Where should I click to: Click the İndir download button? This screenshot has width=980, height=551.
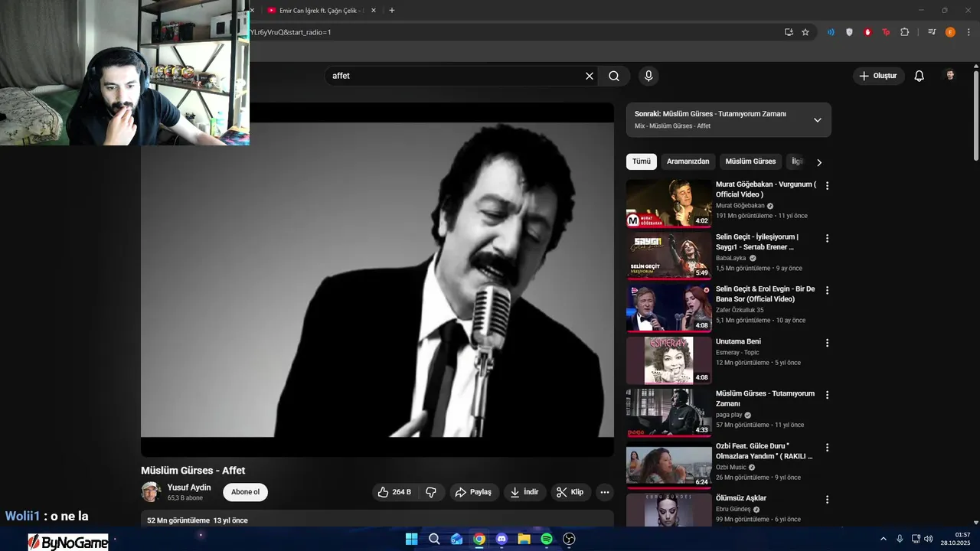tap(524, 492)
